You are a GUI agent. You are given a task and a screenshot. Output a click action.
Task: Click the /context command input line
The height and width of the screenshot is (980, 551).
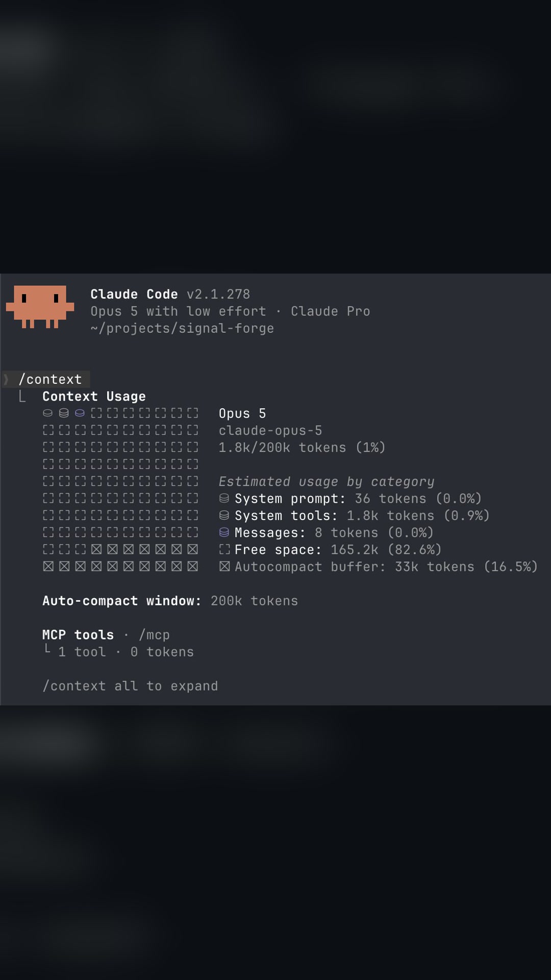[46, 379]
